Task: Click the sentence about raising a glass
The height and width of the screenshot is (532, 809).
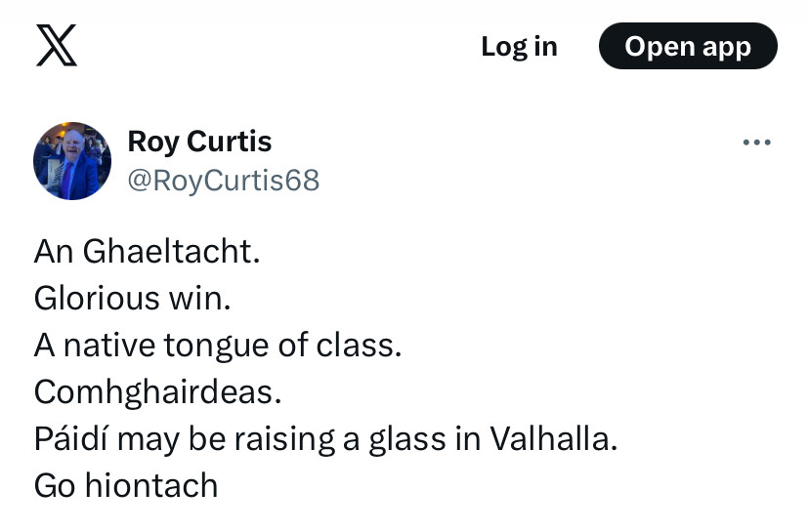Action: point(325,439)
